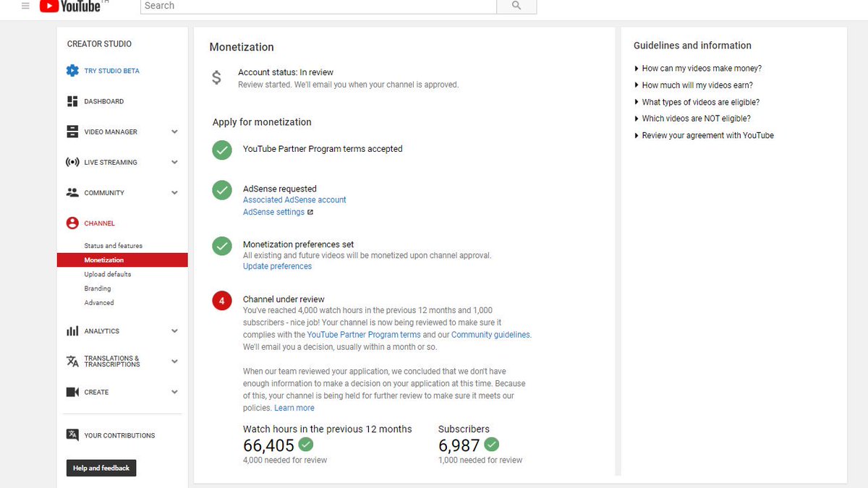868x488 pixels.
Task: Open the Dashboard menu item
Action: [104, 101]
